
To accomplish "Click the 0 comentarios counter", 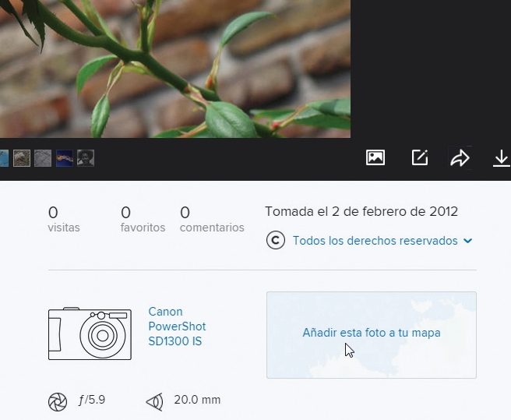I will [x=212, y=220].
